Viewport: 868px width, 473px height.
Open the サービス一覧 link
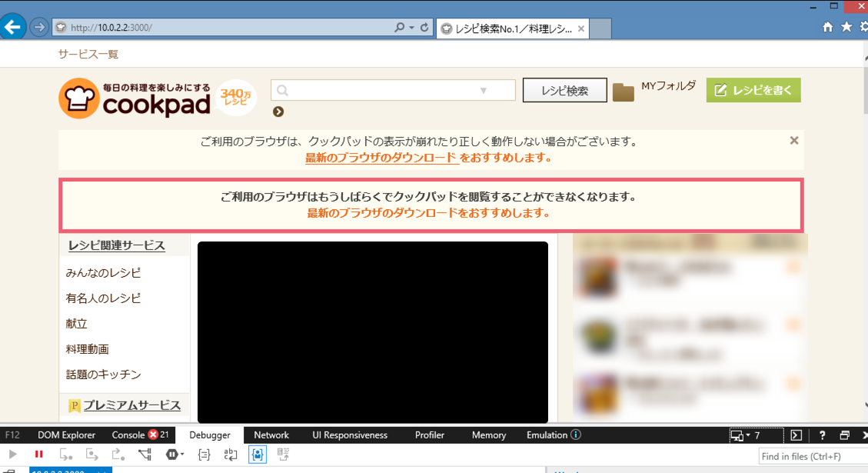88,54
